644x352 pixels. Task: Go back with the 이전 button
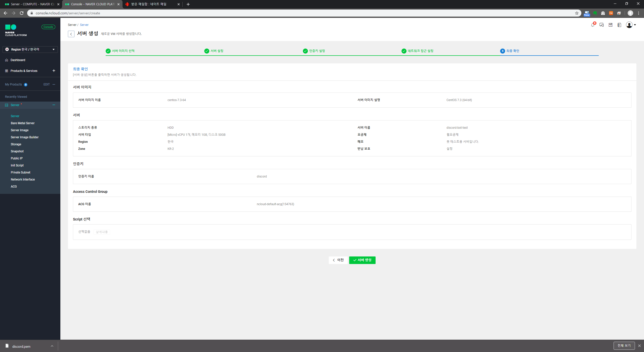point(338,260)
